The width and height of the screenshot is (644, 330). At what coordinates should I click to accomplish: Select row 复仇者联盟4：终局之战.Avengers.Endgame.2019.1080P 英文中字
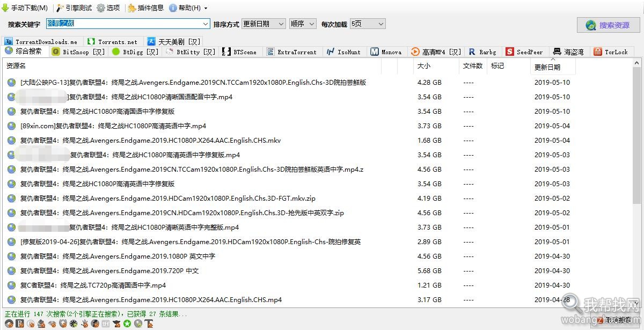118,256
